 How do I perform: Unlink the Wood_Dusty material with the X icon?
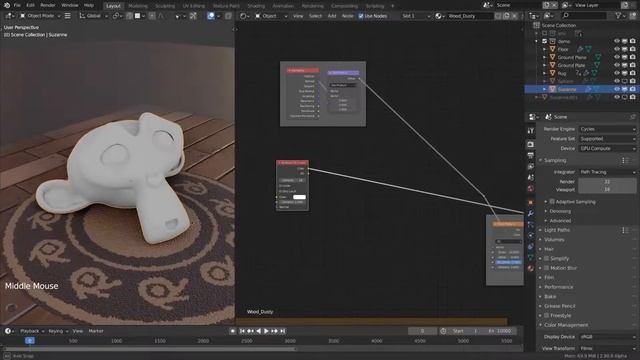pos(514,16)
